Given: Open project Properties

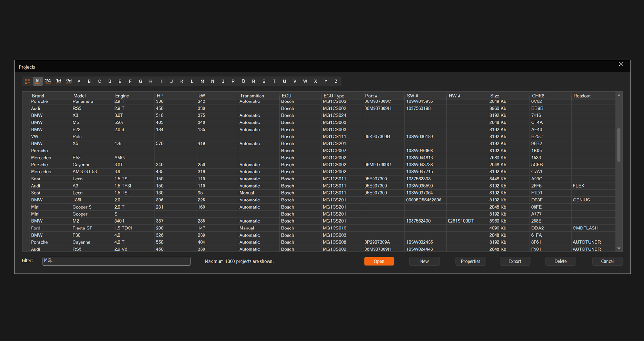Looking at the screenshot, I should (470, 261).
